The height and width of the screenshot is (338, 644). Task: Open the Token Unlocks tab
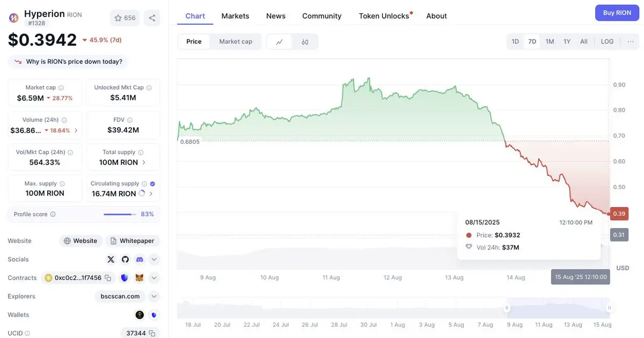[x=384, y=16]
